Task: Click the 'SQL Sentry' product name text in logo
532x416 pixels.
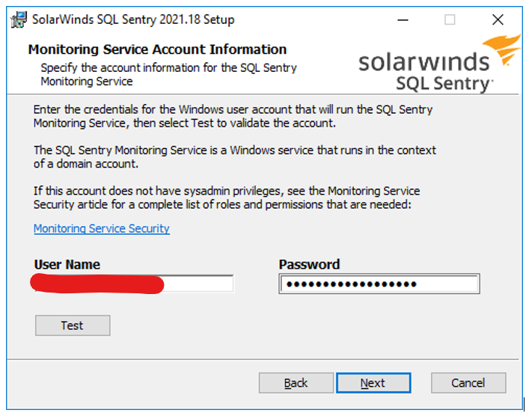Action: point(444,82)
